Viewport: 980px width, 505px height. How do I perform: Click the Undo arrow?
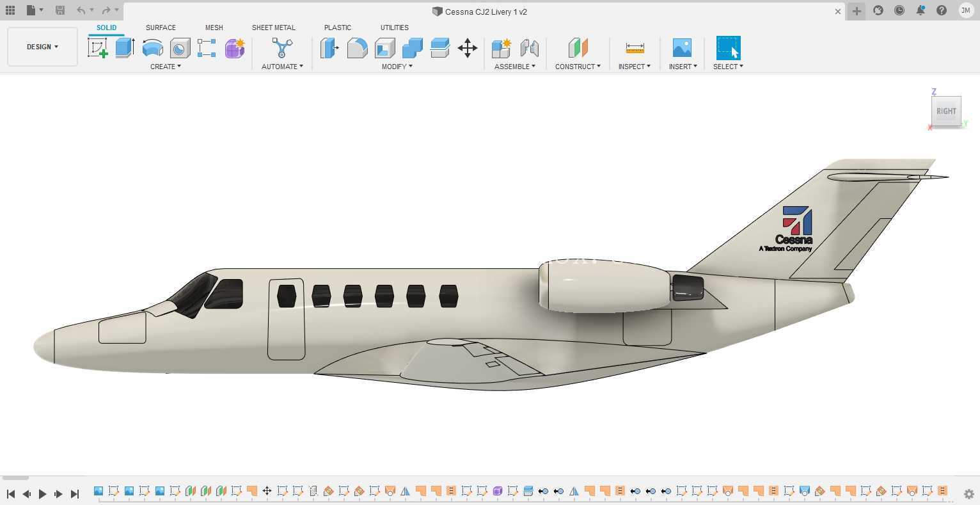tap(81, 10)
